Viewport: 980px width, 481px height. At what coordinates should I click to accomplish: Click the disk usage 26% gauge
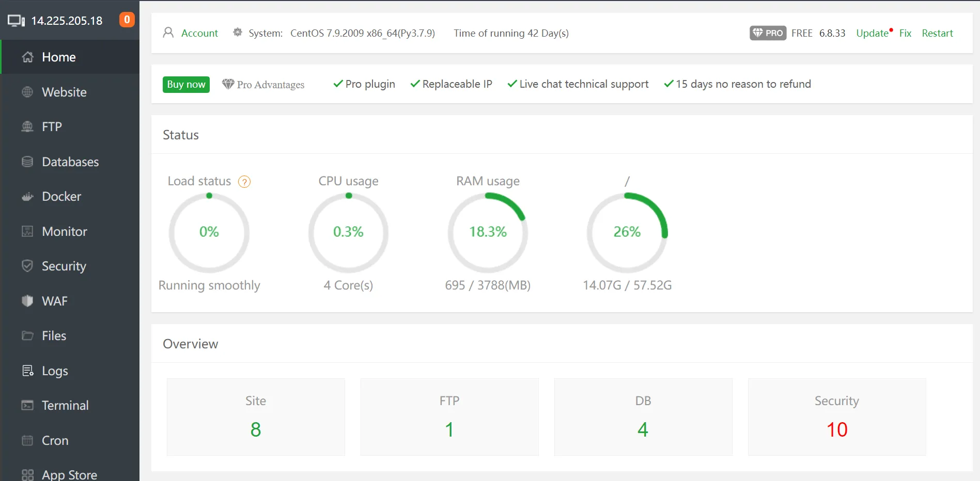pos(627,232)
